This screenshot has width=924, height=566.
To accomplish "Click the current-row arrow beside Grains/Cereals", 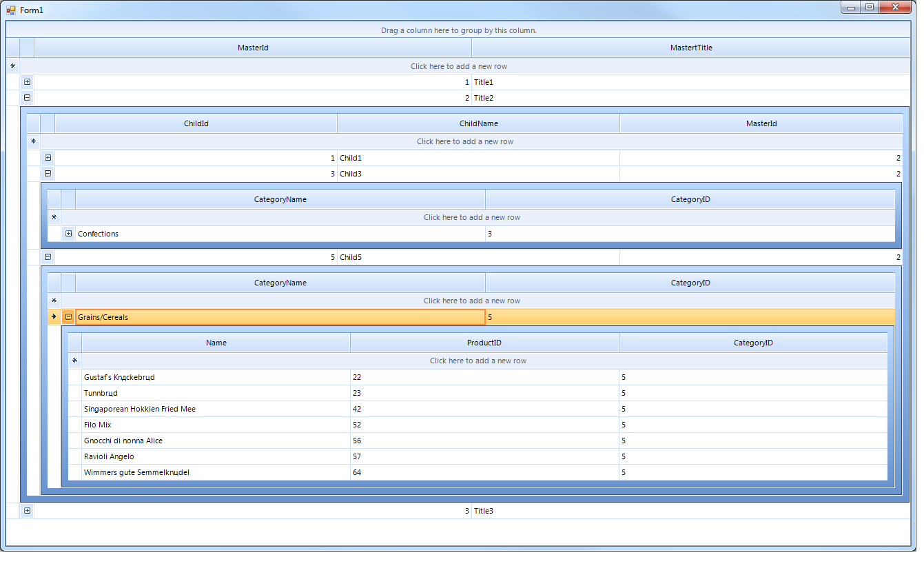I will tap(54, 317).
